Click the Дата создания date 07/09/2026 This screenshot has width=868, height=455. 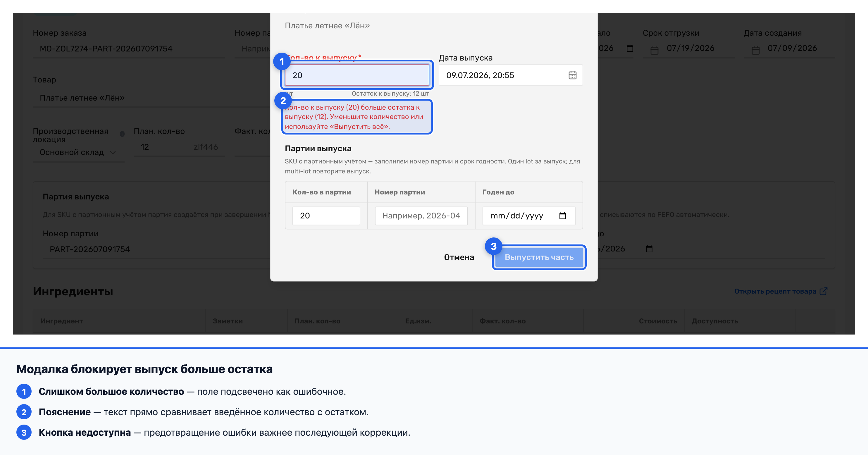tap(792, 48)
